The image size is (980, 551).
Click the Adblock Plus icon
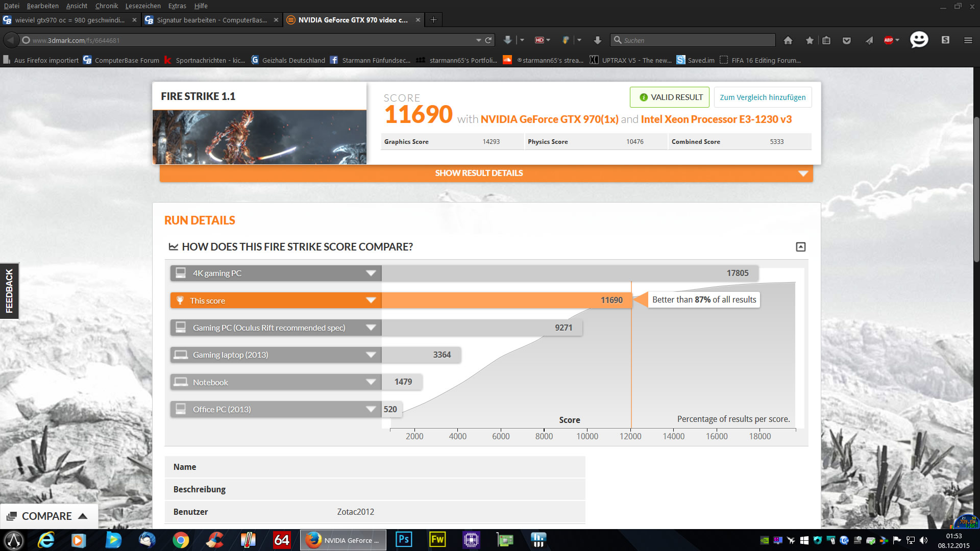coord(889,40)
